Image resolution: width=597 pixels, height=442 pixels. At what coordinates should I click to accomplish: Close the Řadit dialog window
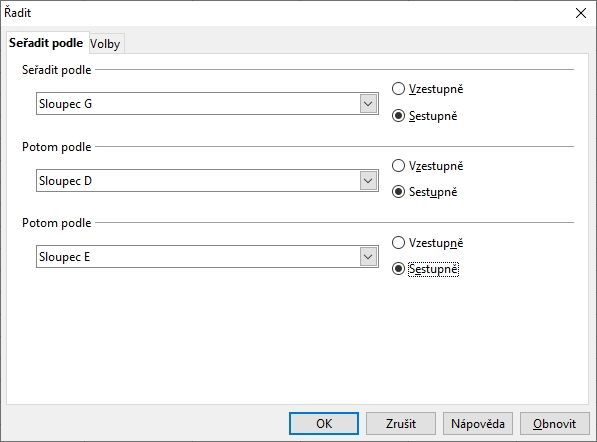point(581,13)
